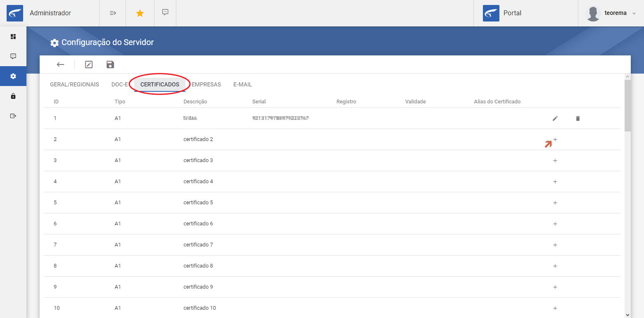Delete certificate row 1 with trash icon
Image resolution: width=644 pixels, height=318 pixels.
click(578, 119)
